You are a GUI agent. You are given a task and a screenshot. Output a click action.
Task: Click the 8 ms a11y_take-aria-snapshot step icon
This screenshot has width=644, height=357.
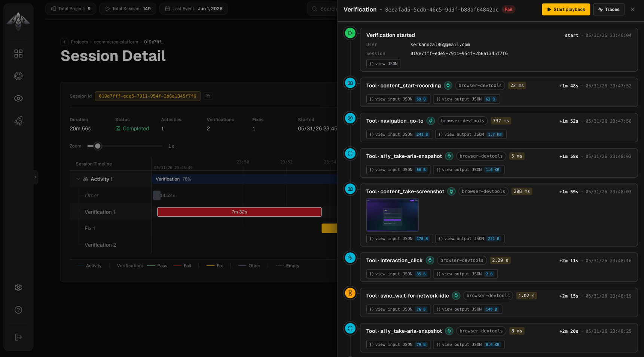click(350, 329)
